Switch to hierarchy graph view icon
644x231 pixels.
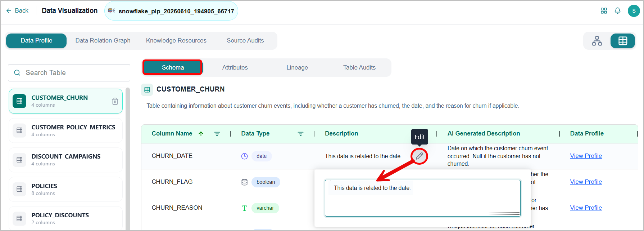point(597,41)
